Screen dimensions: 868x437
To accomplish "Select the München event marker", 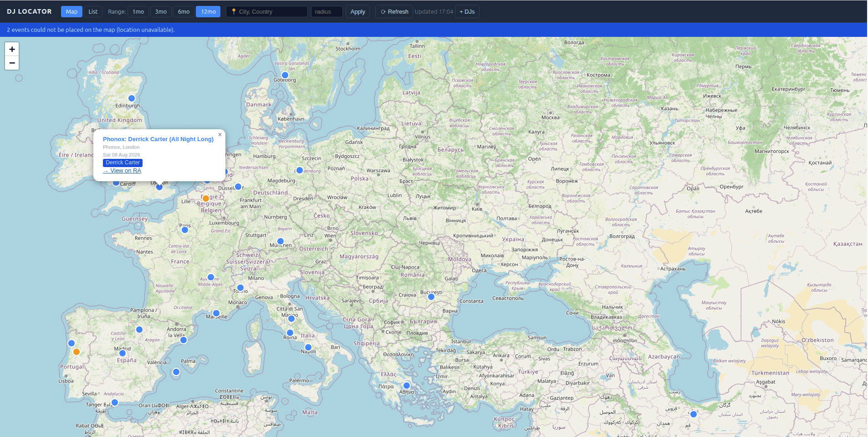I will point(281,241).
